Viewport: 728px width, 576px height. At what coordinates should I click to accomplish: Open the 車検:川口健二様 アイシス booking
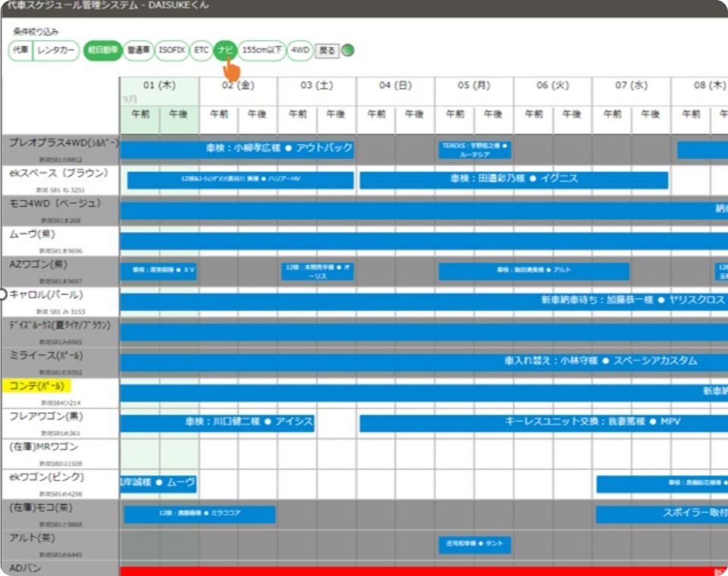[x=217, y=424]
